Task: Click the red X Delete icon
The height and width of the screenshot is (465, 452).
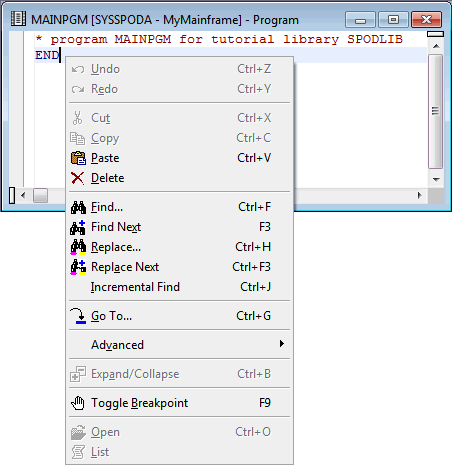Action: click(x=77, y=178)
